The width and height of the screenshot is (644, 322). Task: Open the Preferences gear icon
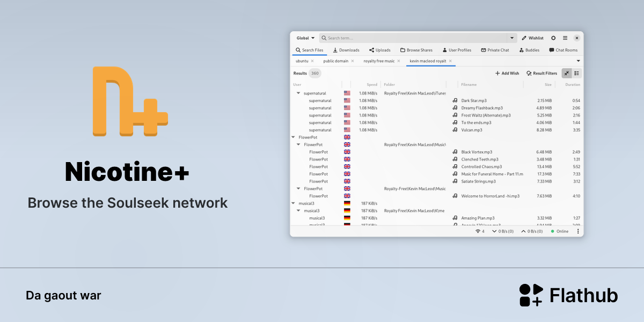(x=553, y=38)
